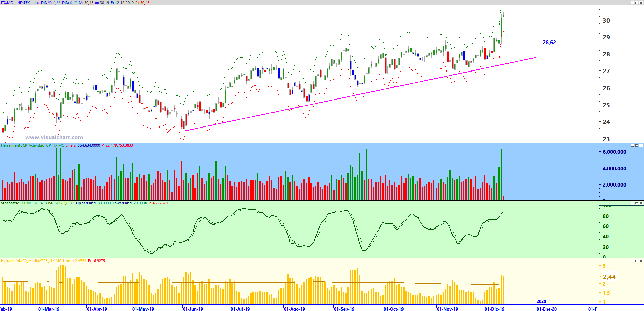Screen dimensions: 644x311
Task: Click the '01-Sep-19' date axis label
Action: click(344, 309)
